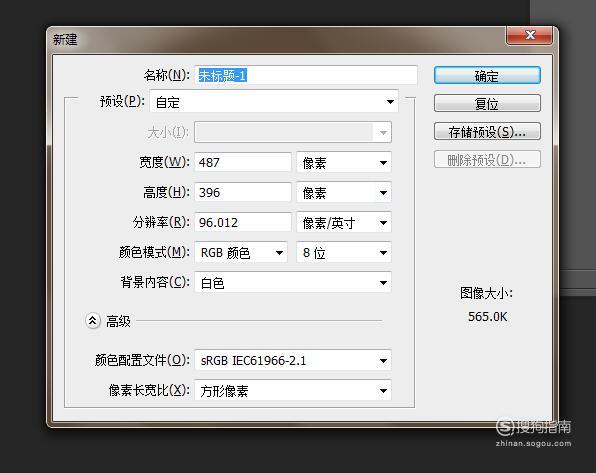Open the 背景内容 dropdown showing 白色

(x=293, y=283)
